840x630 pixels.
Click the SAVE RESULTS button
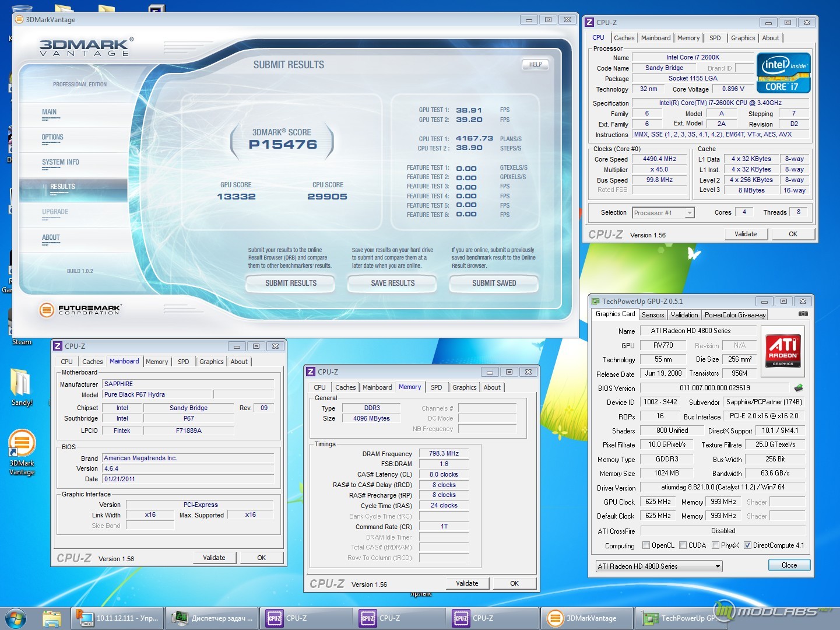[392, 283]
